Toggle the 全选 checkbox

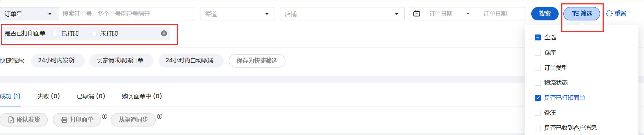point(538,37)
